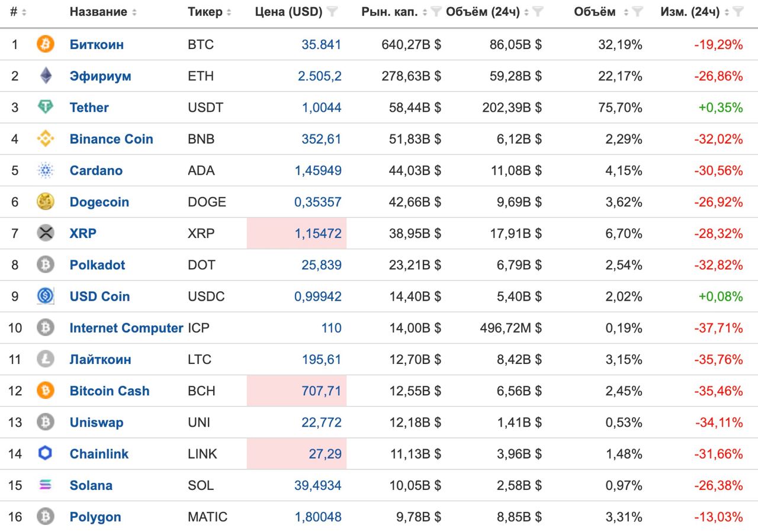Image resolution: width=758 pixels, height=532 pixels.
Task: Open filter funnel for Объём percentage column
Action: pyautogui.click(x=638, y=12)
